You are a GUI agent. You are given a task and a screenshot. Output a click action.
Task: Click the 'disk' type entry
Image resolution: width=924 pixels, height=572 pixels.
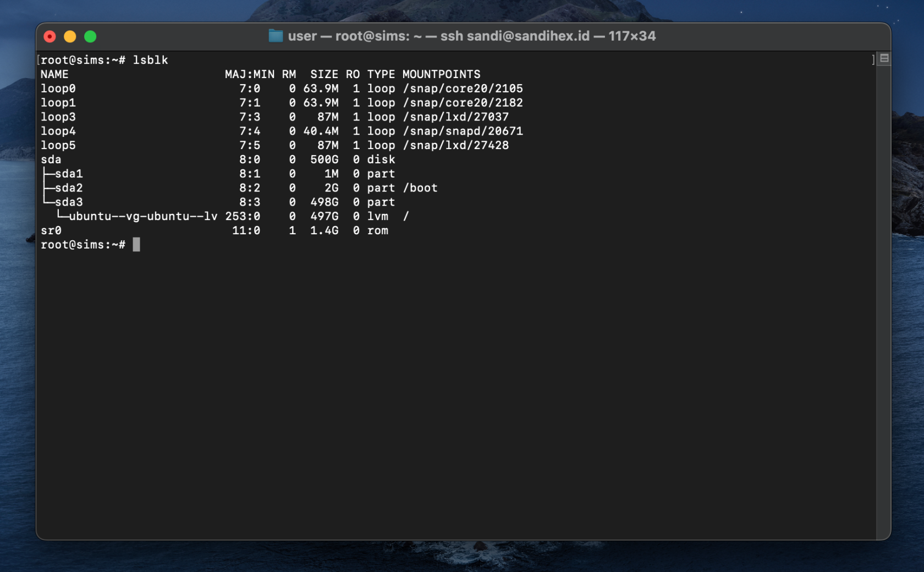[x=381, y=159]
